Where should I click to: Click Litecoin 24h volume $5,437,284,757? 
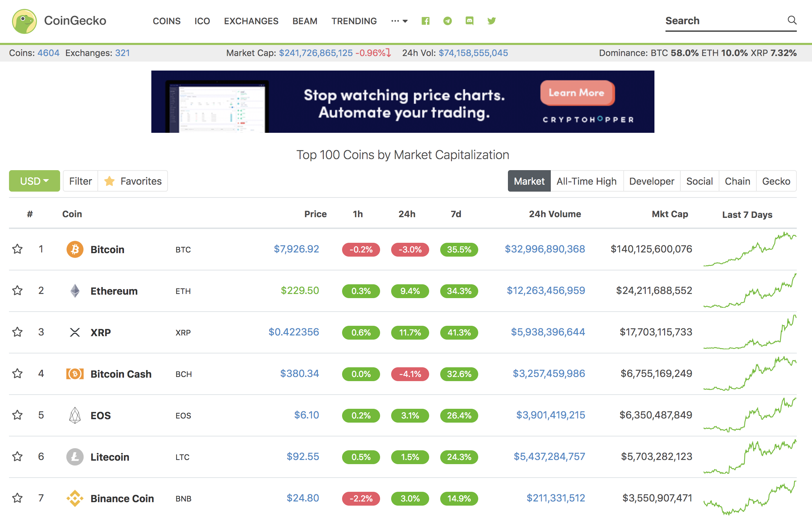(x=549, y=457)
